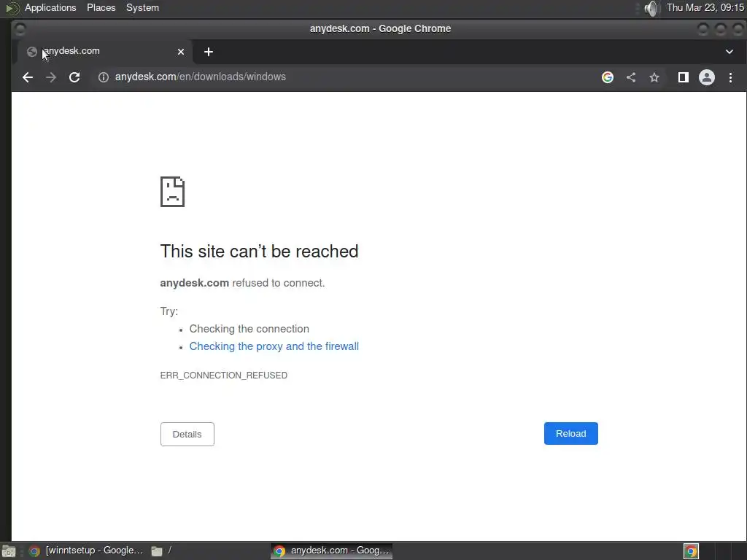Open Chrome three-dot menu
Image resolution: width=747 pixels, height=560 pixels.
730,77
